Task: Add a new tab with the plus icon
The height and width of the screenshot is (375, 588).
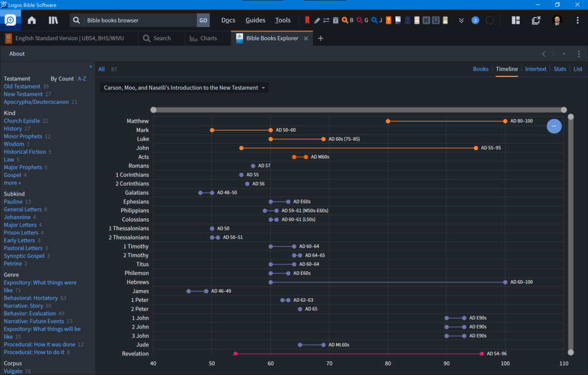Action: point(320,38)
